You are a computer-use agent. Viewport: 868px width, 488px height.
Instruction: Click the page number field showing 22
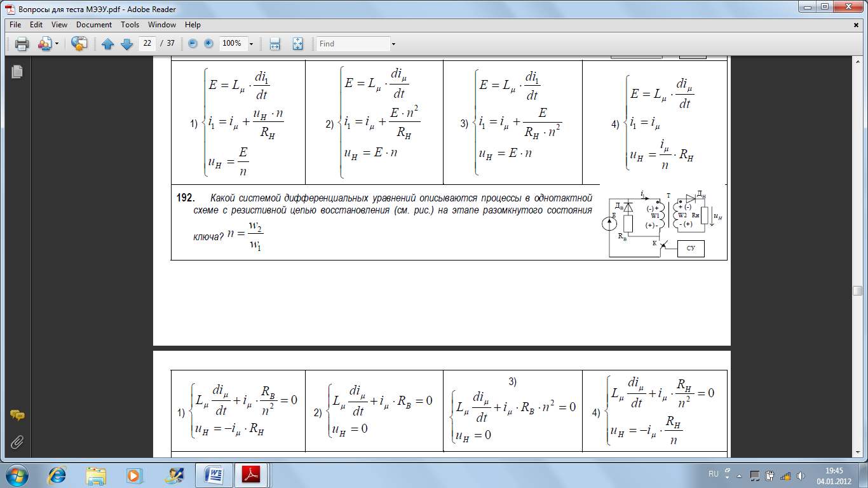pos(147,43)
